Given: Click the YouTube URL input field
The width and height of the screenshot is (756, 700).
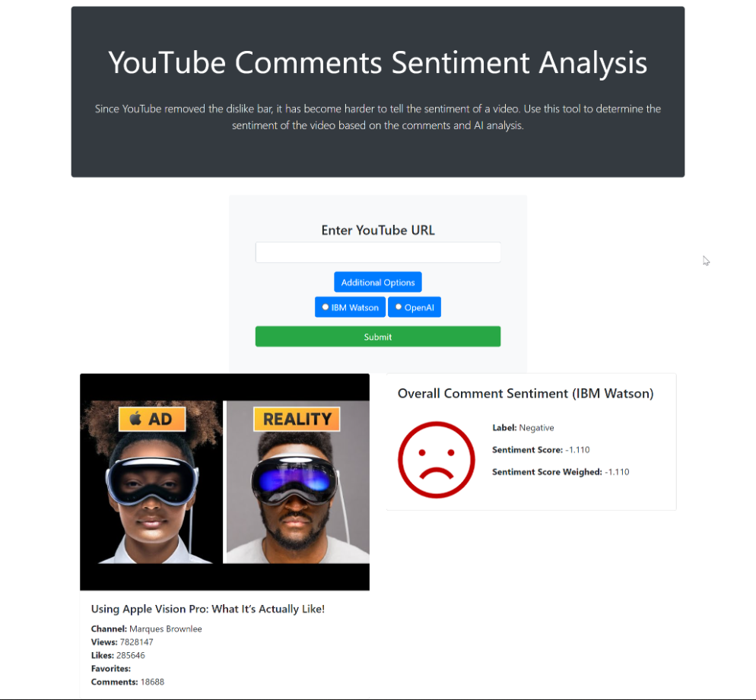Looking at the screenshot, I should coord(378,252).
